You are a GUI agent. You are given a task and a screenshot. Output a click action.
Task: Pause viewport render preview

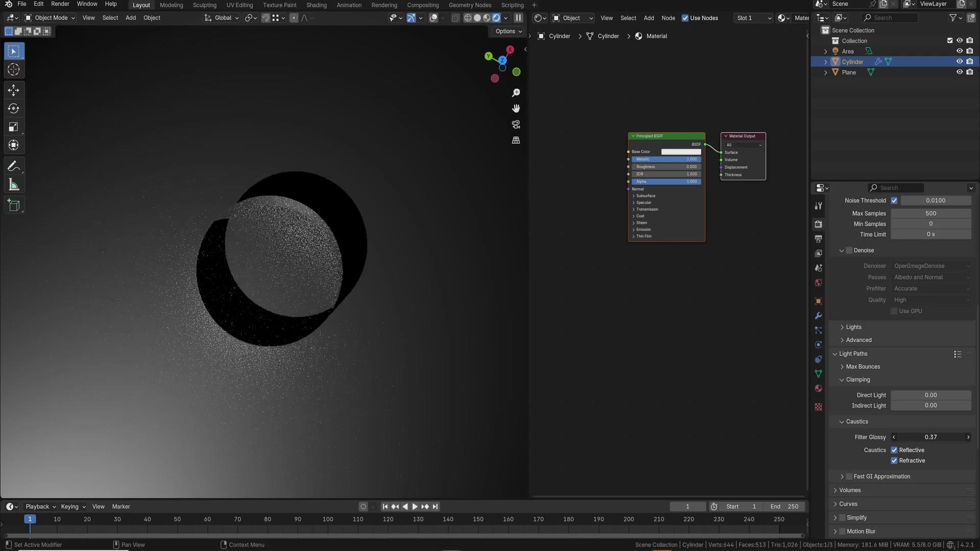518,18
